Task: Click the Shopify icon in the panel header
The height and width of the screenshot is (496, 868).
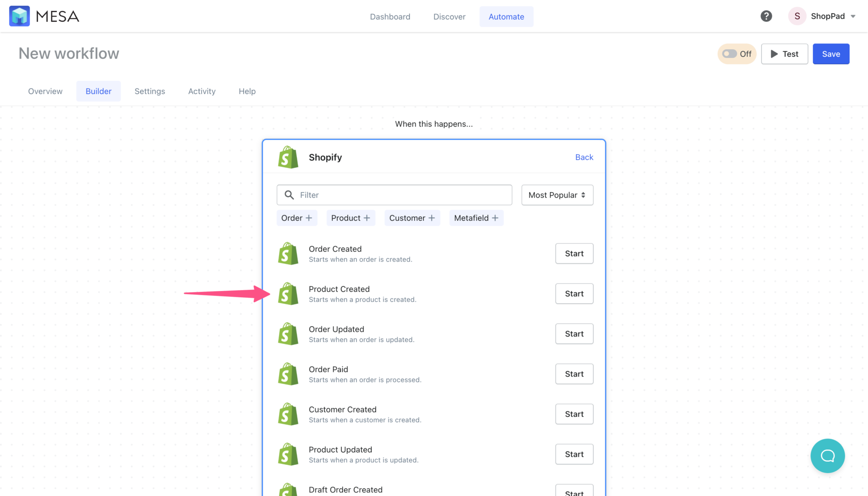Action: pos(288,157)
